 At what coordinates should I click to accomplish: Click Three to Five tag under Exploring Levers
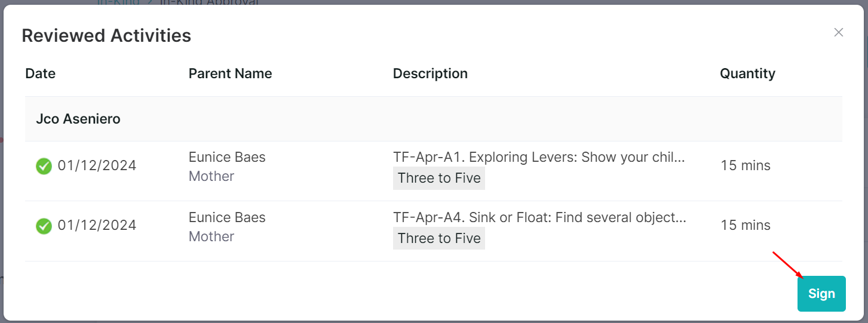(x=439, y=178)
